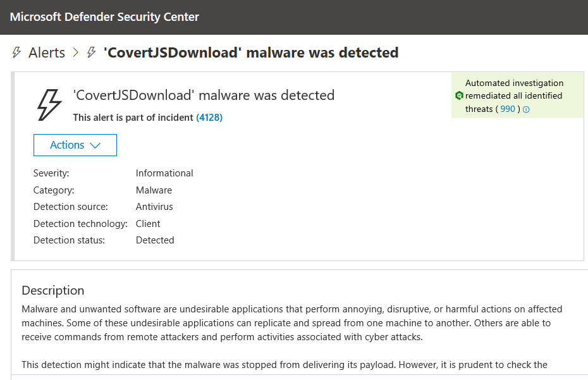Click Microsoft Defender Security Center header title
This screenshot has width=588, height=380.
[x=104, y=17]
